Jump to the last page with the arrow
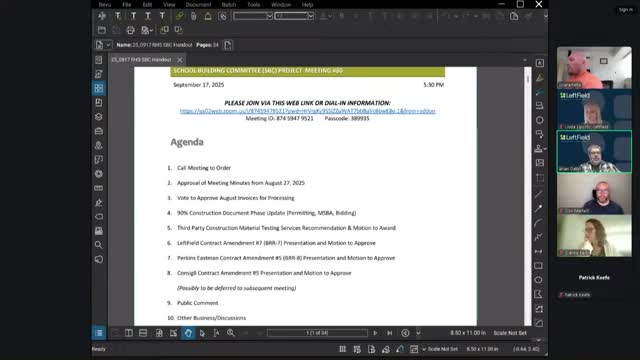 click(389, 333)
